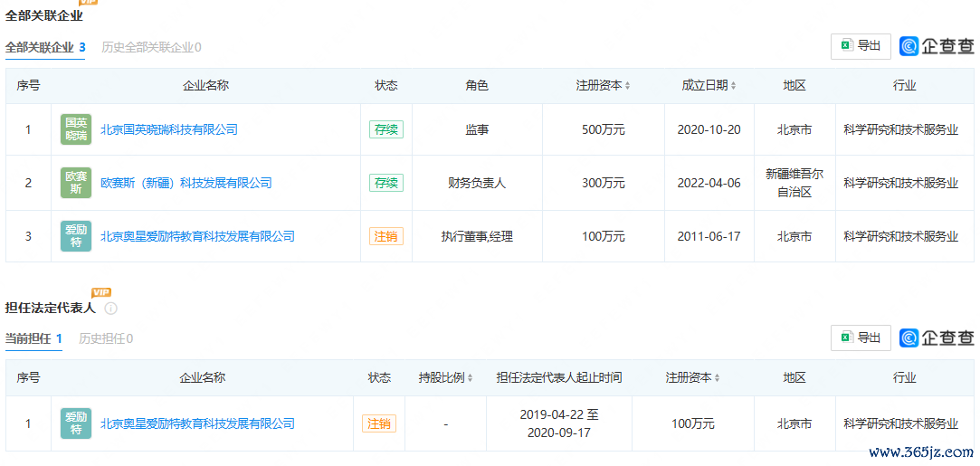
Task: Click the 财务负责人 role cell
Action: coord(477,183)
